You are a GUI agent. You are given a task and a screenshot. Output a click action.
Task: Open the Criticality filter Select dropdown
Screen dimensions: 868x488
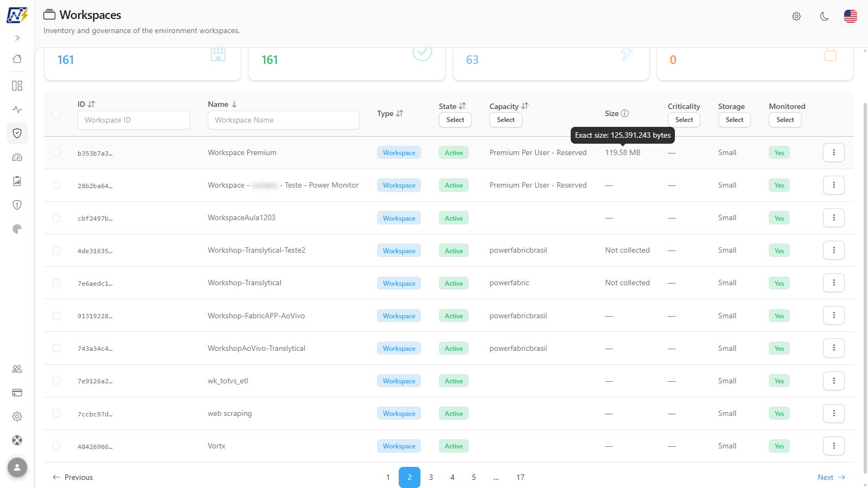coord(684,120)
